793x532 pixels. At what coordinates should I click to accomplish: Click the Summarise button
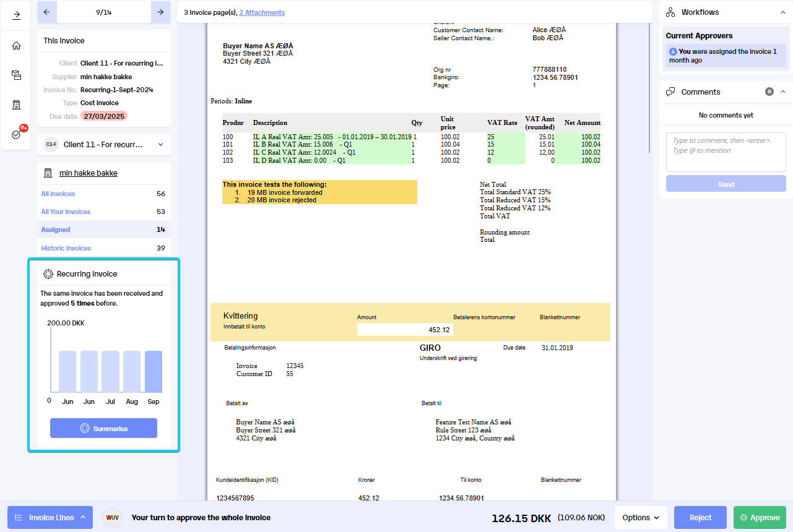pyautogui.click(x=103, y=428)
